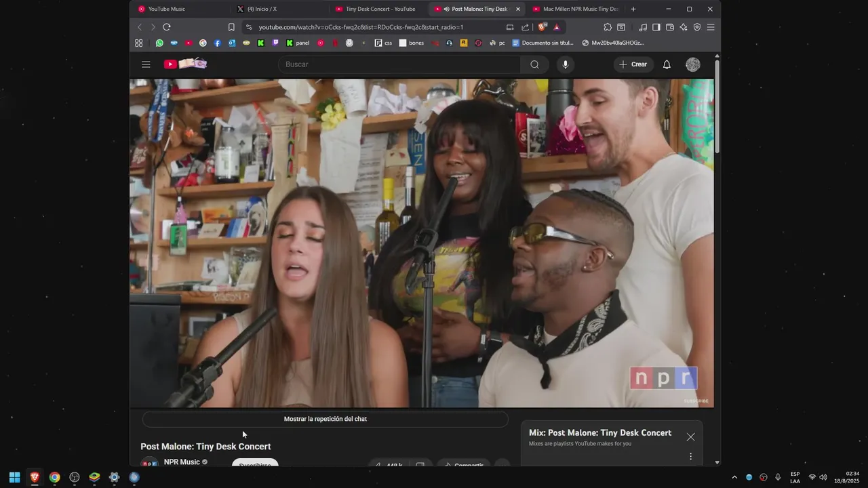
Task: Open the Brave Wallet icon
Action: (670, 27)
